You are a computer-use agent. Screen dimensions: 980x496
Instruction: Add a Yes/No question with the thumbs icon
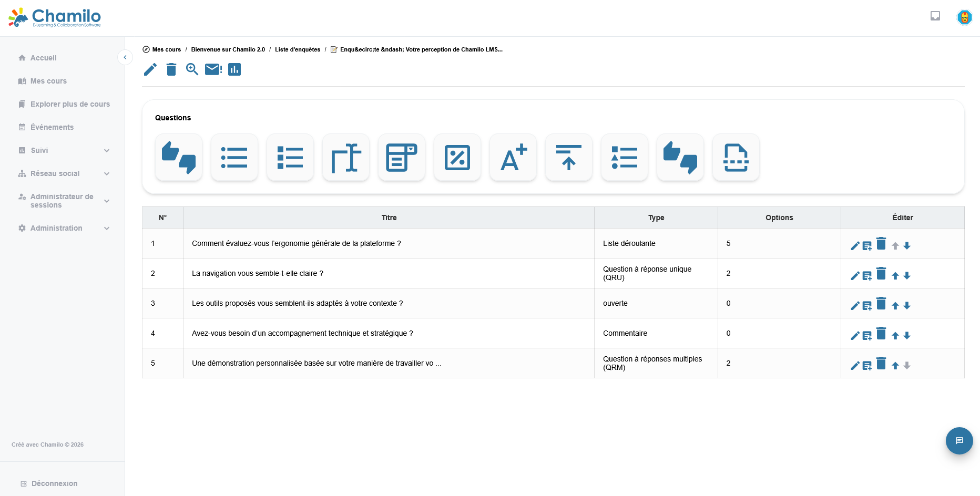point(178,157)
